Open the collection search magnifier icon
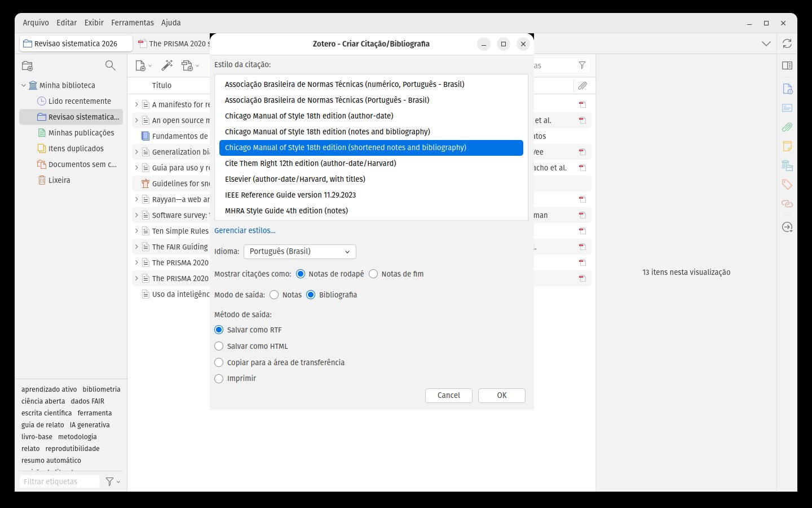Viewport: 812px width, 508px height. (x=111, y=65)
